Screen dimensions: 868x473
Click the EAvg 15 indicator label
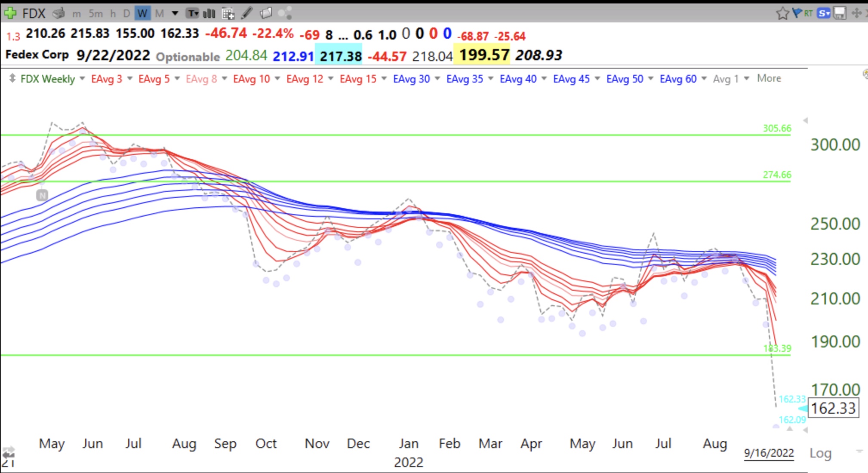[358, 79]
